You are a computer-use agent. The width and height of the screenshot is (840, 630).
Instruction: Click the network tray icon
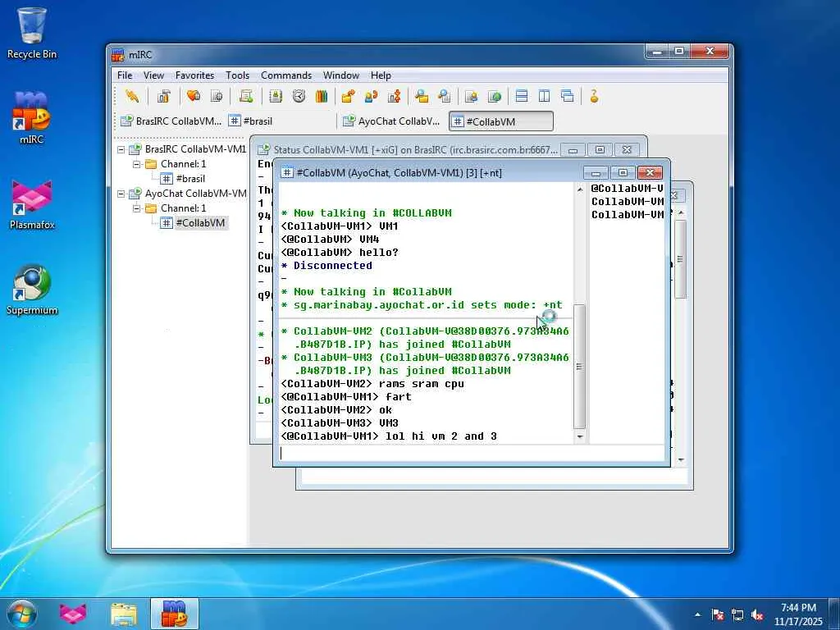click(x=737, y=614)
